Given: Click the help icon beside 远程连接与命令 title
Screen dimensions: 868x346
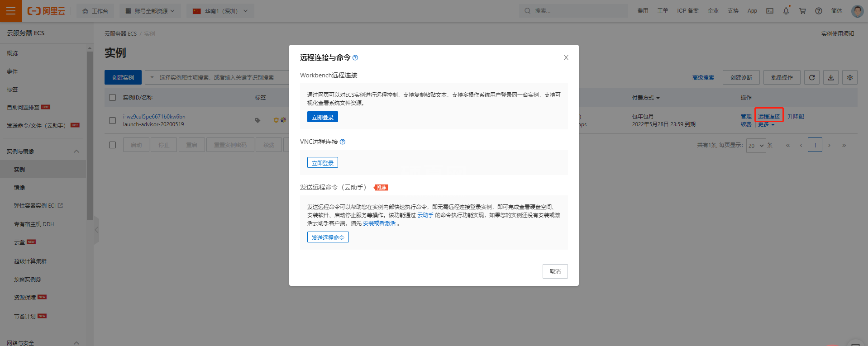Looking at the screenshot, I should 355,57.
